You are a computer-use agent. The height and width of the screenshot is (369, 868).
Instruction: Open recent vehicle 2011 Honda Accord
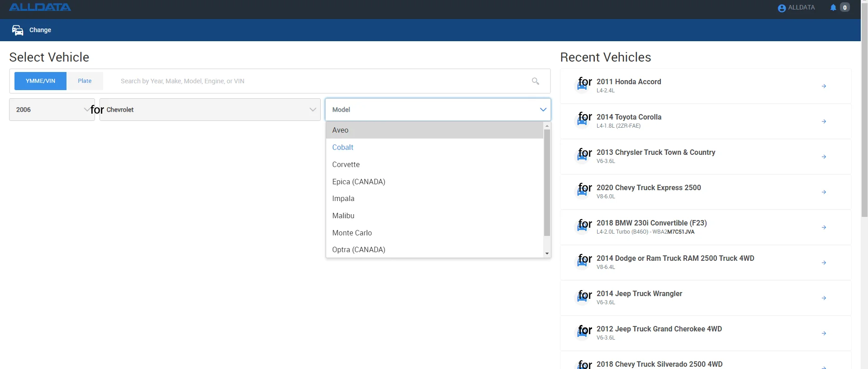(x=706, y=86)
